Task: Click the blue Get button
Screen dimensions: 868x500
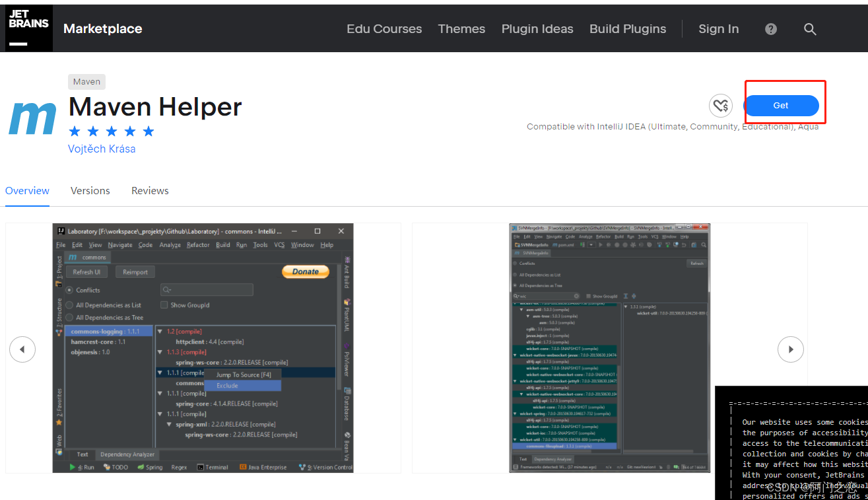Action: tap(781, 106)
